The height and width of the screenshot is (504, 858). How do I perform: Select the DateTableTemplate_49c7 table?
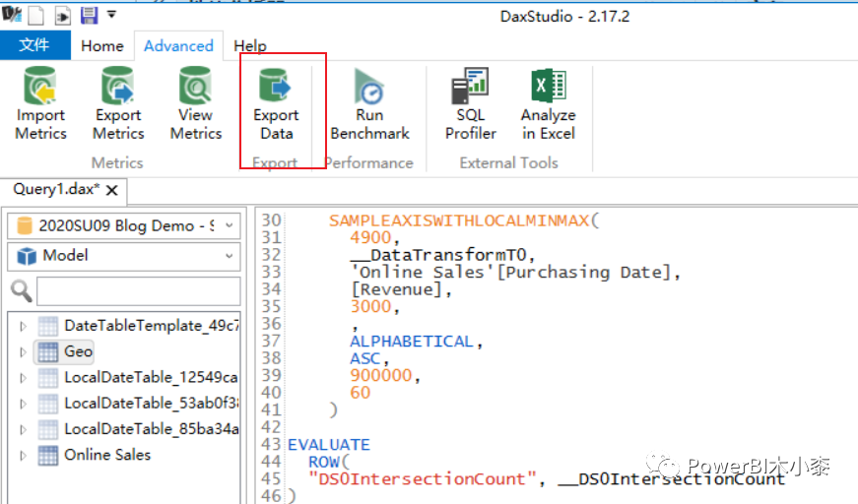pyautogui.click(x=152, y=326)
